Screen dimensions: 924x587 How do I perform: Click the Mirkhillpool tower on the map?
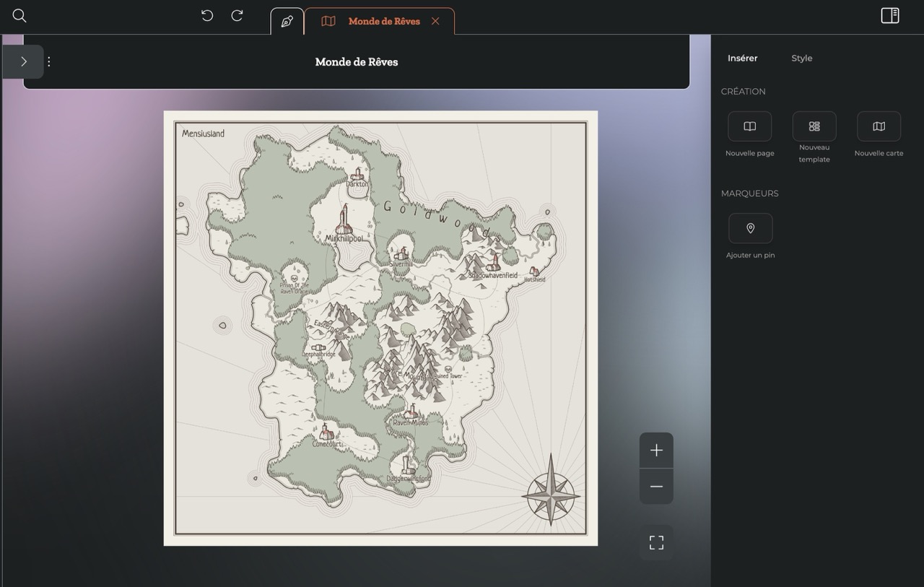tap(344, 219)
